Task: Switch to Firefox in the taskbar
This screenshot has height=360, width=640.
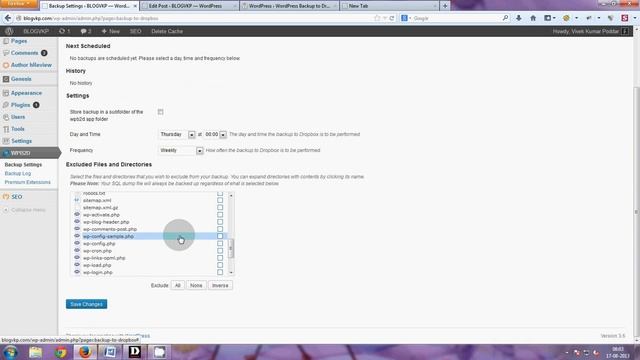Action: [x=85, y=352]
